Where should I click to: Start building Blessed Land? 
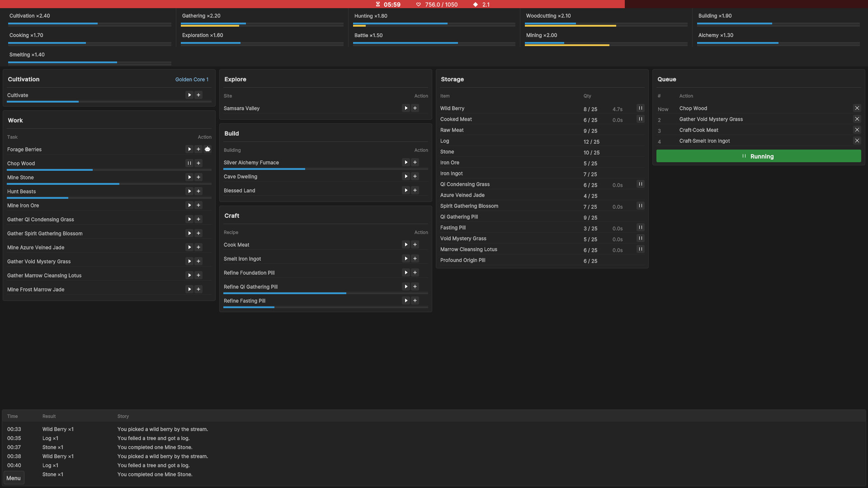point(406,190)
